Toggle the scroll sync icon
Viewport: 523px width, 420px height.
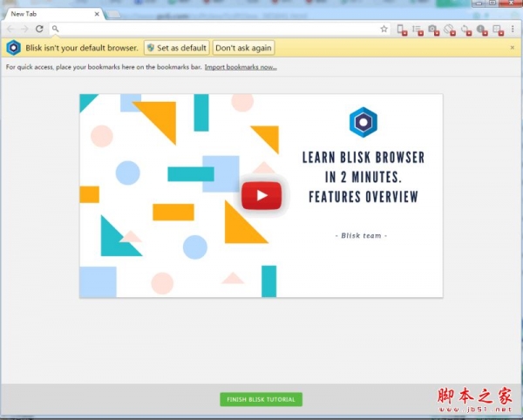(x=418, y=30)
